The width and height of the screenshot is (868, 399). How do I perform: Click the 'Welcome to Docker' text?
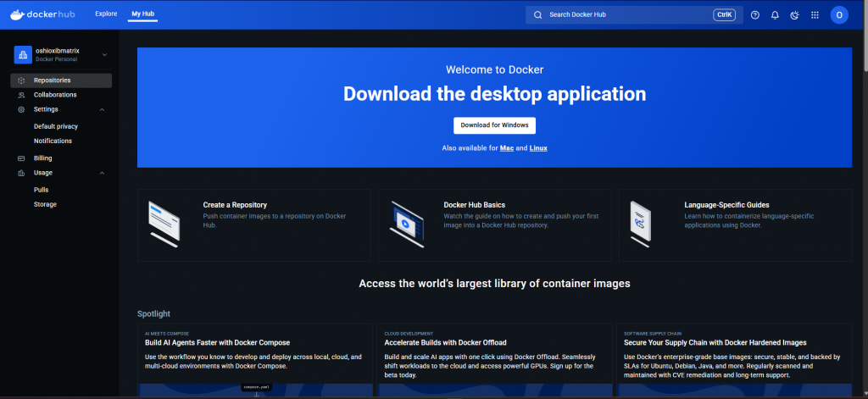[x=494, y=69]
